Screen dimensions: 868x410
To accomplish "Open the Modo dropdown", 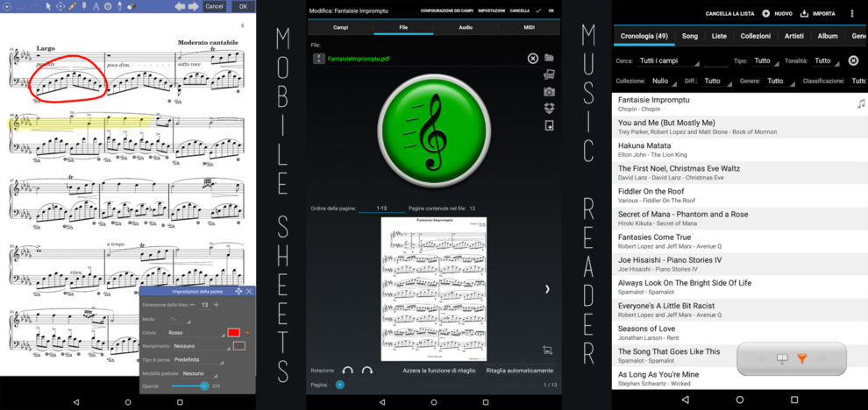I will (x=180, y=319).
